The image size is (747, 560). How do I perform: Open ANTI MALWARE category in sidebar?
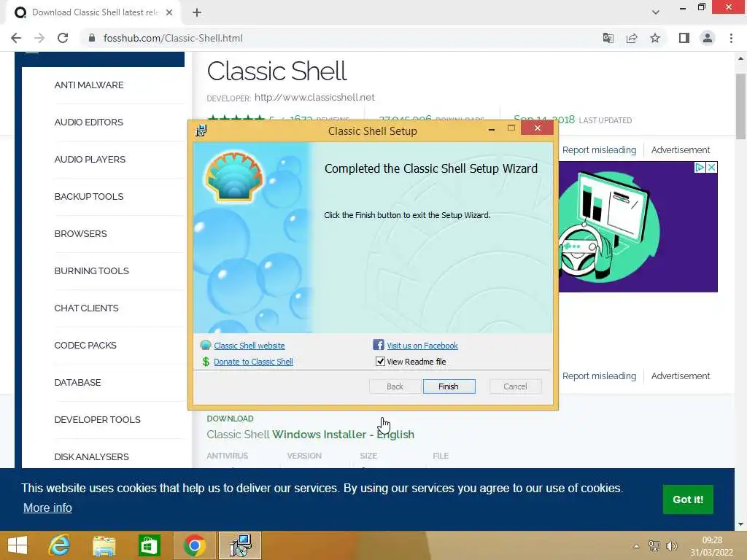click(x=89, y=85)
